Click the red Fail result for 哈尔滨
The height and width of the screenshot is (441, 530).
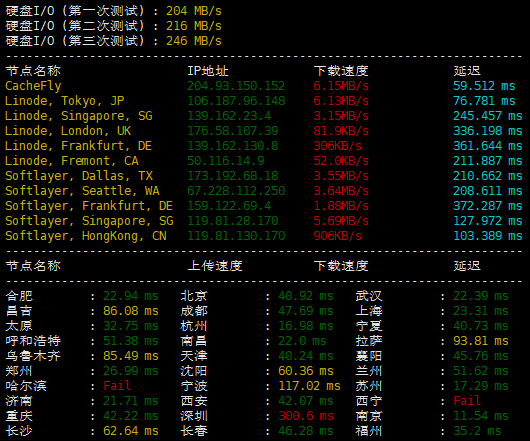click(x=117, y=386)
